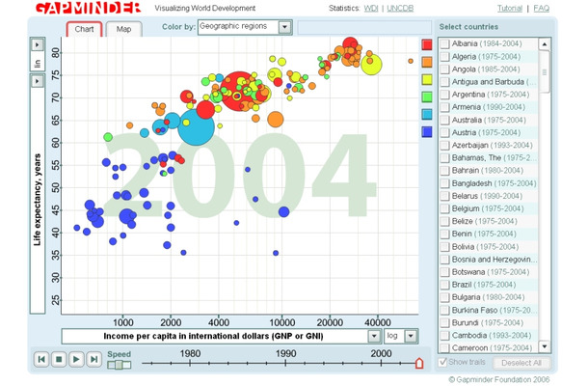Click the lin scale arrow button
The height and width of the screenshot is (386, 588).
(x=38, y=45)
